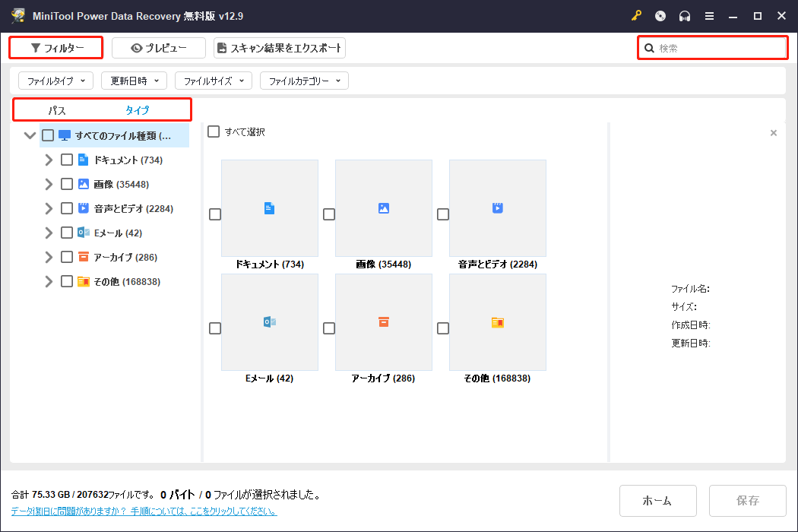Tick checkbox beside Eメール thumbnail card
This screenshot has height=532, width=798.
click(x=215, y=328)
